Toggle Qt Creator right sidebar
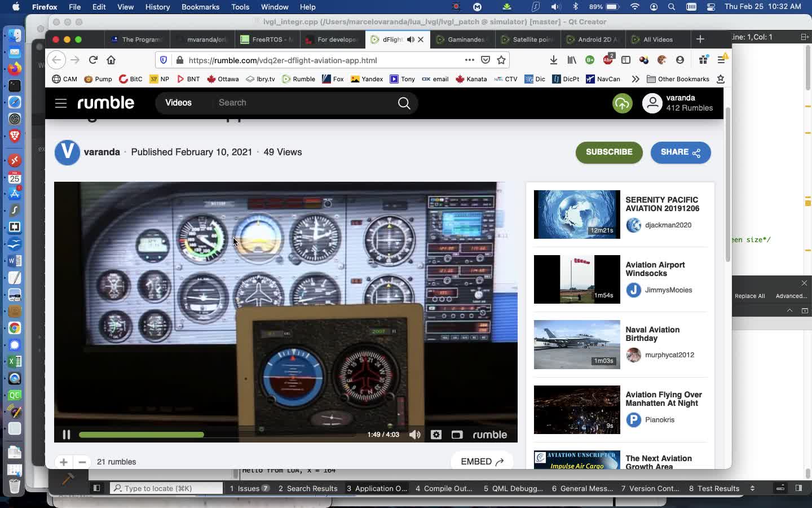The image size is (812, 508). [798, 488]
